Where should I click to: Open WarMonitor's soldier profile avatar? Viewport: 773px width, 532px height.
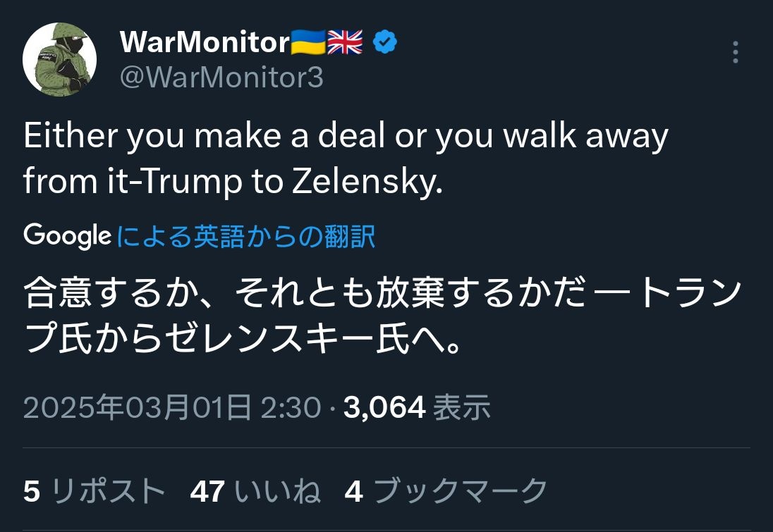point(60,59)
